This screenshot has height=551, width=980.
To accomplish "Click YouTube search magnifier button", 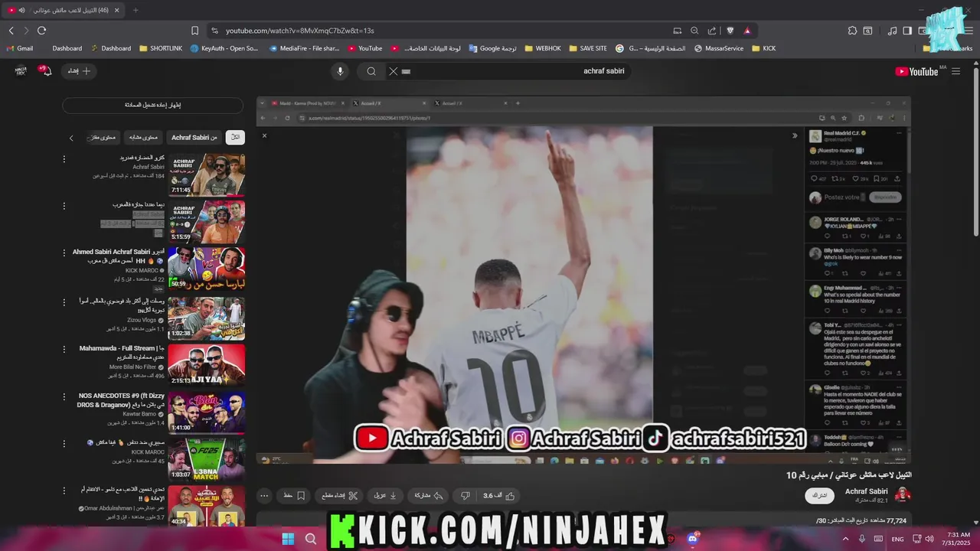I will 371,71.
